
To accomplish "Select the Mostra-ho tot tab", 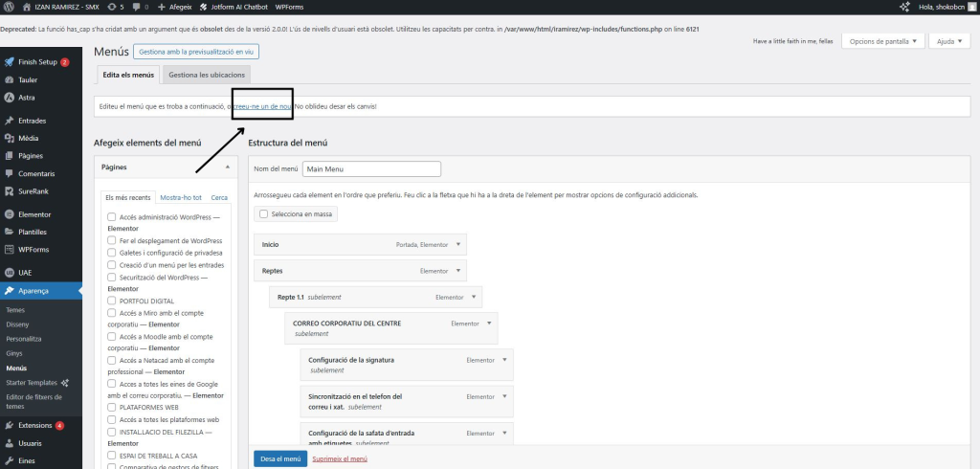I will pyautogui.click(x=181, y=197).
